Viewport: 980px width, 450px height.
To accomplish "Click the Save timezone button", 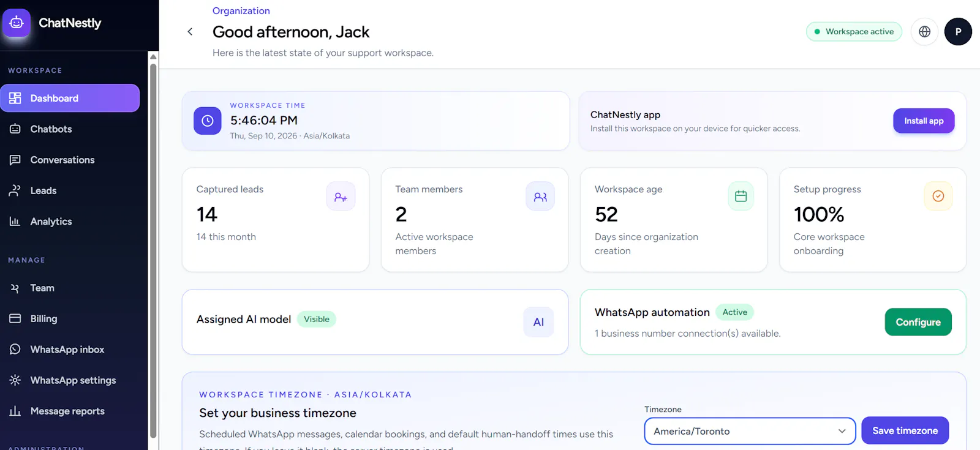I will (905, 431).
